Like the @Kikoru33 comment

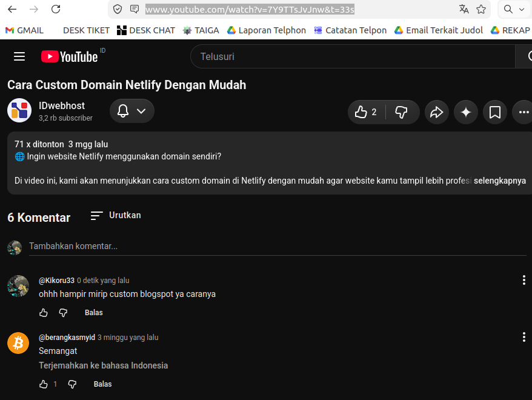(44, 313)
